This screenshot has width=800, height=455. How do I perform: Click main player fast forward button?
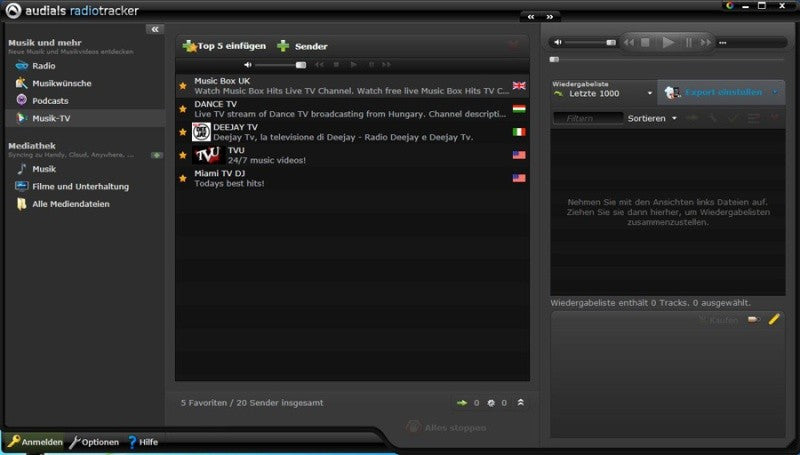pyautogui.click(x=706, y=42)
